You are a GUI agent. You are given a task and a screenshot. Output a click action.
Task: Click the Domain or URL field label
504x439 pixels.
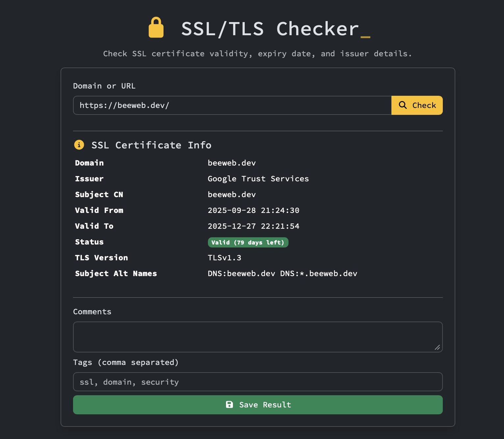104,86
